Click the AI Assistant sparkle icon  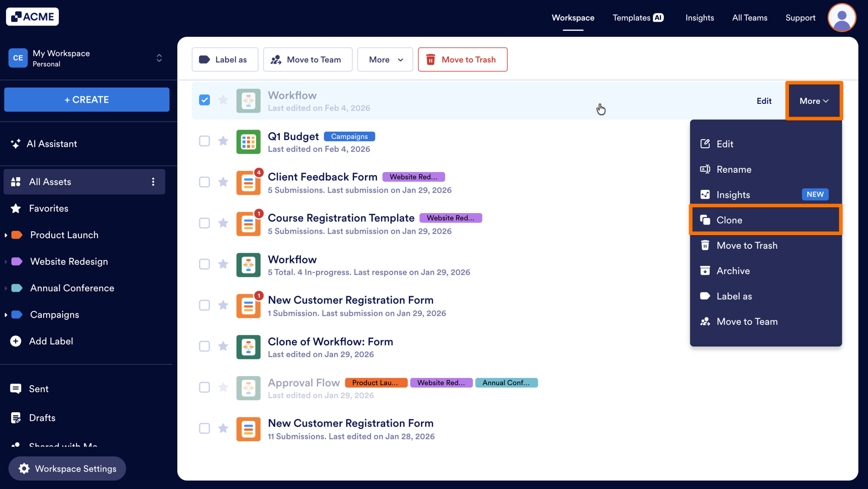coord(15,144)
